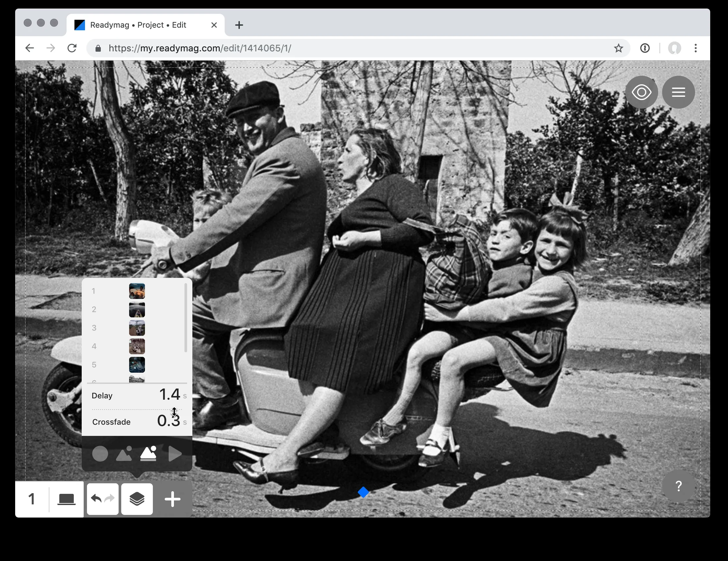Select slideshow thumbnail 1
Image resolution: width=728 pixels, height=561 pixels.
coord(137,291)
